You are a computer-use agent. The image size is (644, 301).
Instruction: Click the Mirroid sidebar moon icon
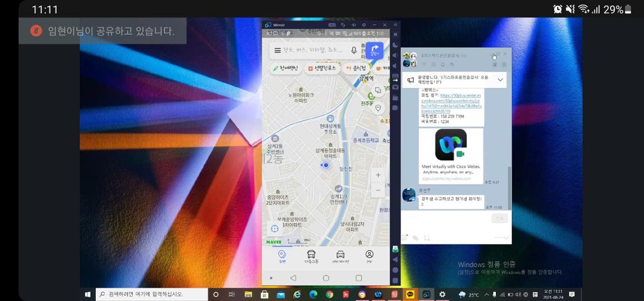[396, 45]
